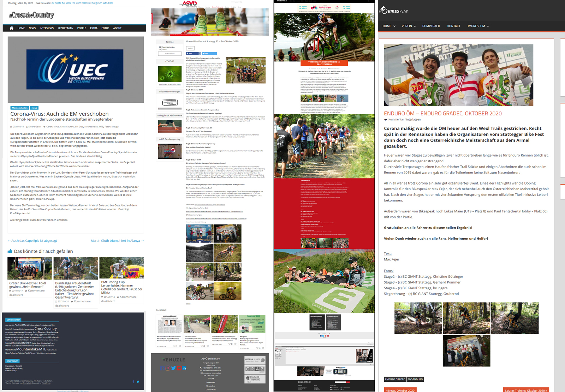The width and height of the screenshot is (565, 392).
Task: Open the IMPRESSUM dropdown in Bikespeak nav
Action: pyautogui.click(x=478, y=26)
